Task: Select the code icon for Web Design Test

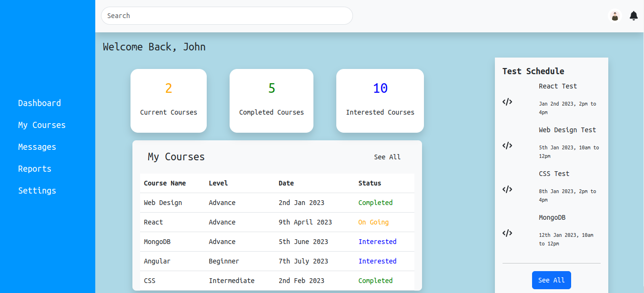Action: pos(507,146)
